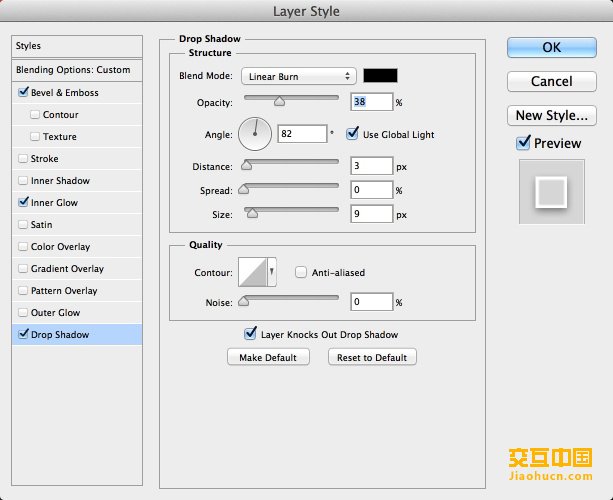
Task: Click the Distance value field showing 3
Action: point(371,166)
